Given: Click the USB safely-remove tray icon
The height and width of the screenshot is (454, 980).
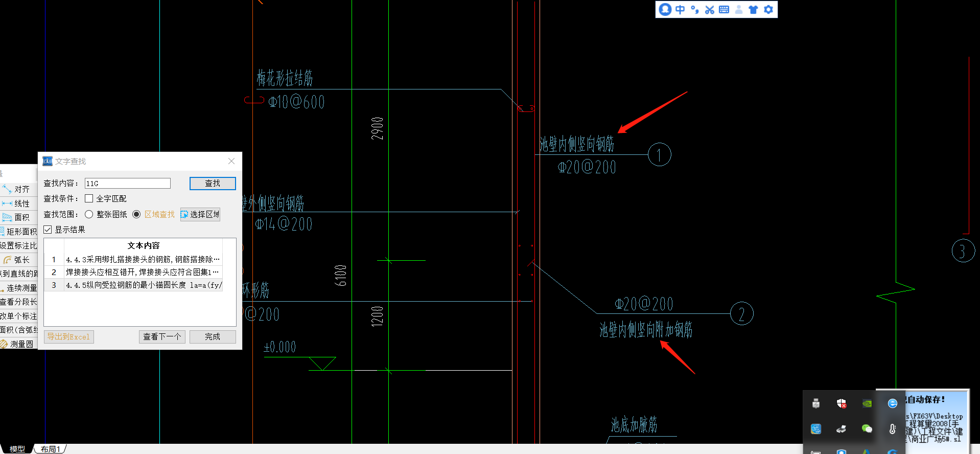Looking at the screenshot, I should point(816,403).
